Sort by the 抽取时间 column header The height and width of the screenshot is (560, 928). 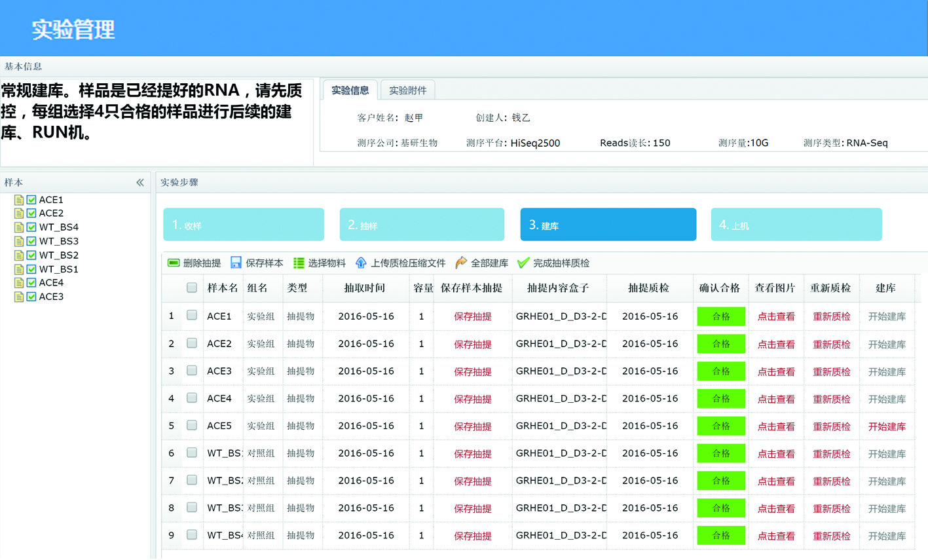click(x=365, y=288)
